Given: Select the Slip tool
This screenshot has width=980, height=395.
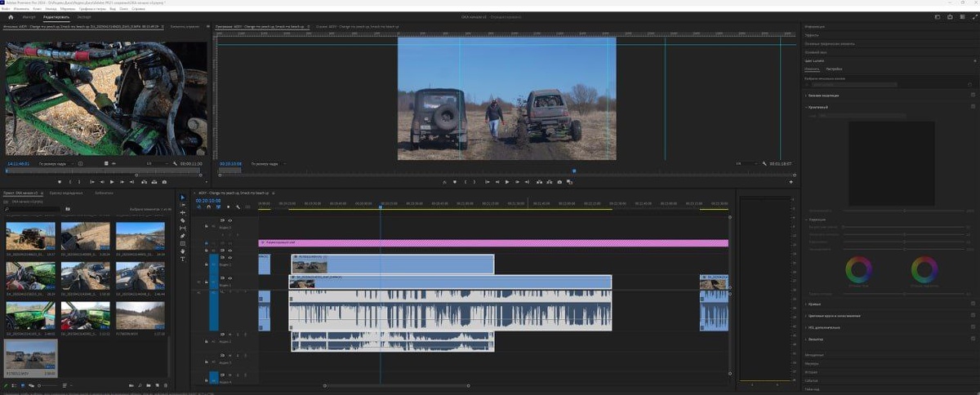Looking at the screenshot, I should (x=183, y=228).
